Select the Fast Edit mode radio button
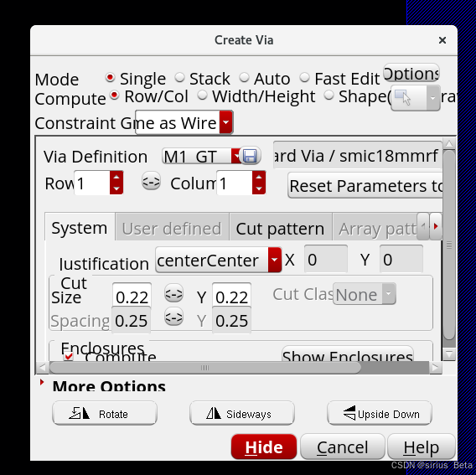Image resolution: width=476 pixels, height=475 pixels. click(x=304, y=78)
